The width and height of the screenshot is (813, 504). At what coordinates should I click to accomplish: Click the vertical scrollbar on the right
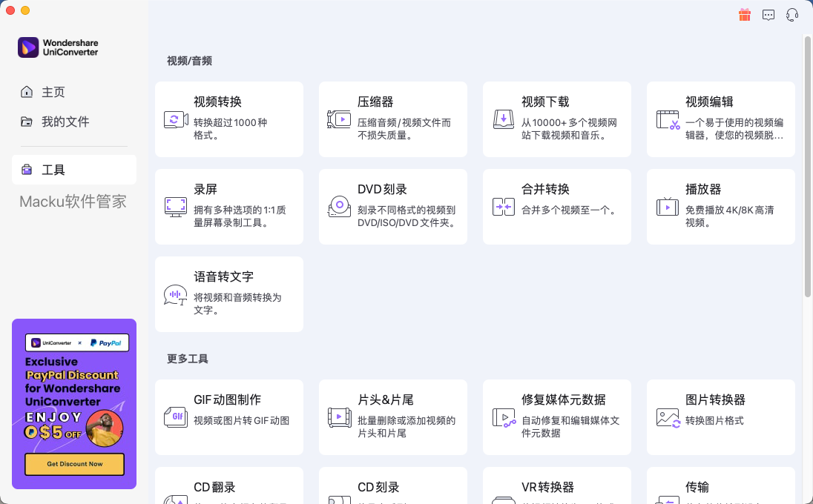point(807,166)
